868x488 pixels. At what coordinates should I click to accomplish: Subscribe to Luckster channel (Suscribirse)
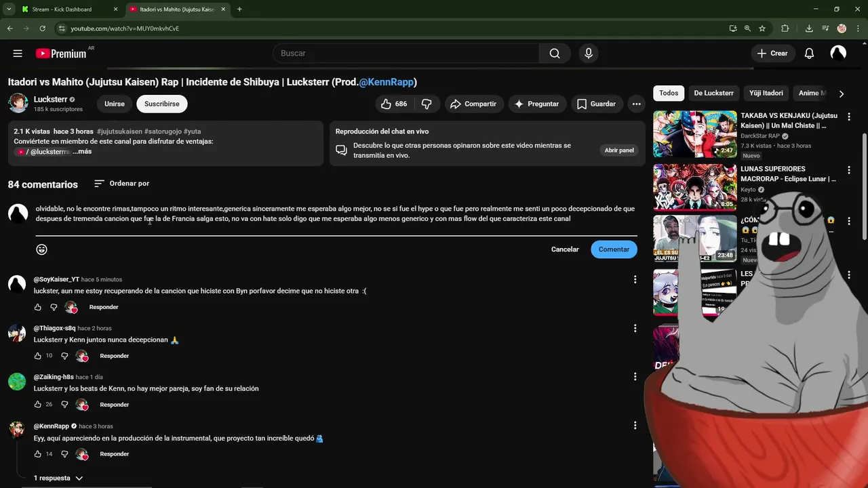point(162,104)
